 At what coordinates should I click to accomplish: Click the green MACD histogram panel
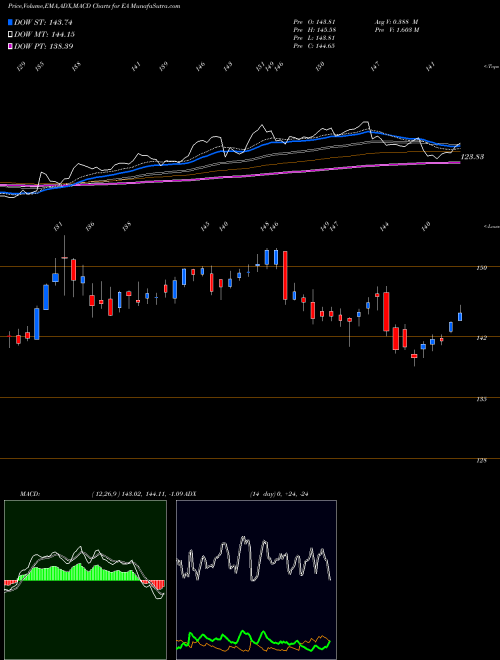(85, 580)
